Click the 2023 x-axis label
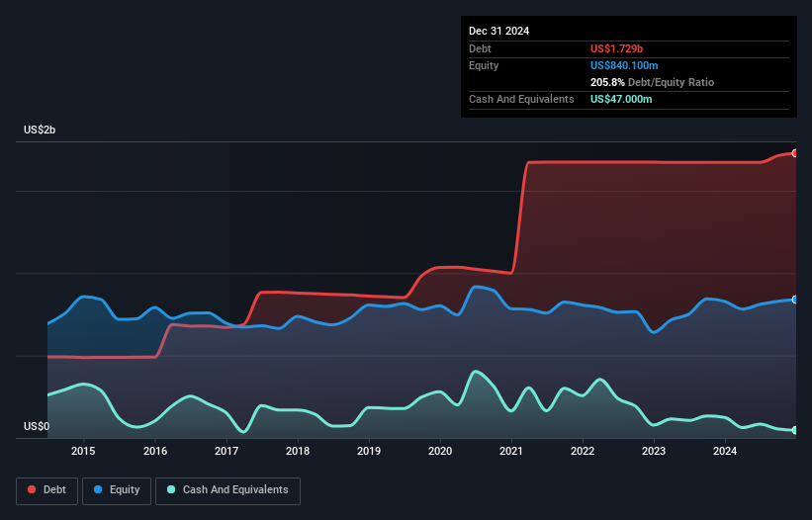 (654, 451)
